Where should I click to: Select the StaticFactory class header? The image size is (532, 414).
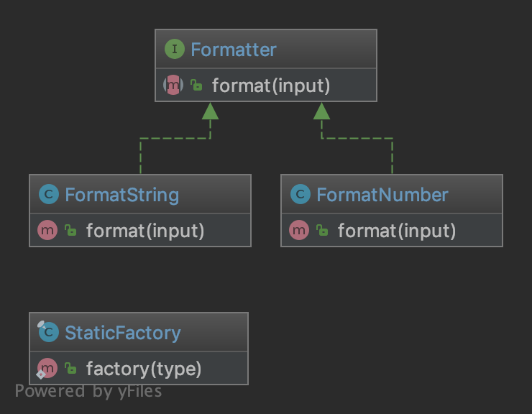pyautogui.click(x=123, y=333)
